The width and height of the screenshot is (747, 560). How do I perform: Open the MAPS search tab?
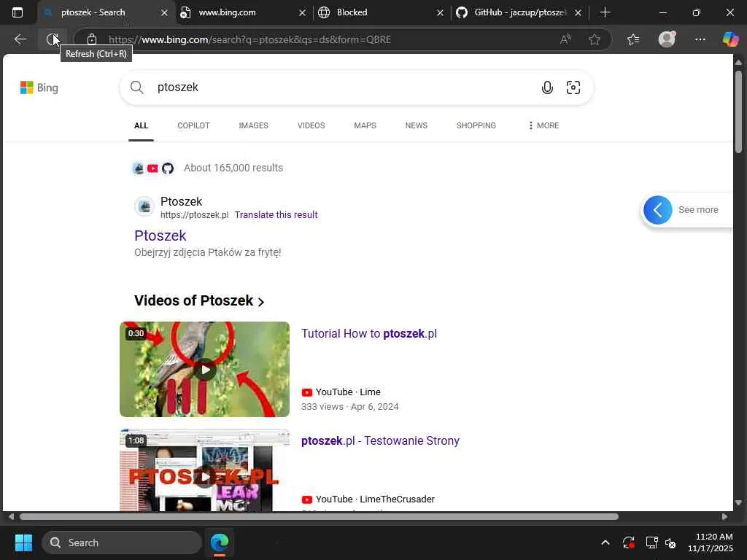pyautogui.click(x=365, y=125)
